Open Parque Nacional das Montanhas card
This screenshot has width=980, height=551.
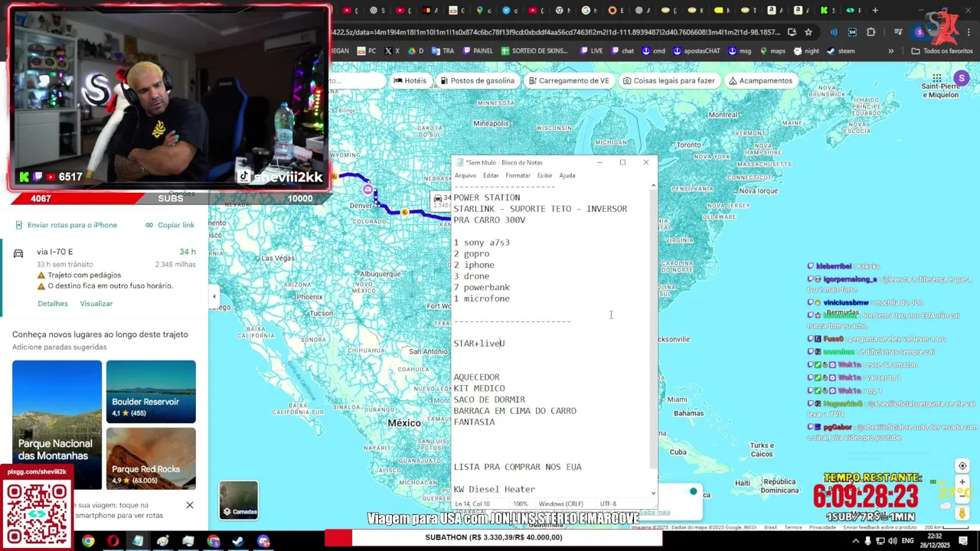pos(57,425)
